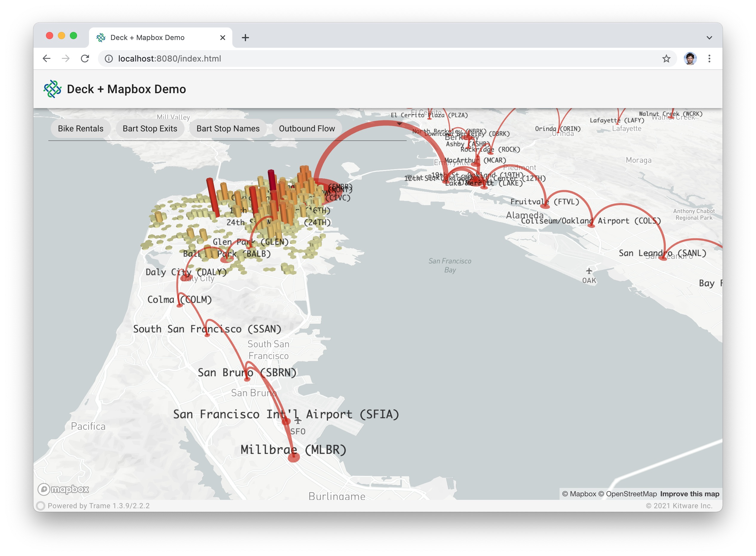Open a new tab with plus icon
Screen dimensions: 756x556
(x=245, y=38)
